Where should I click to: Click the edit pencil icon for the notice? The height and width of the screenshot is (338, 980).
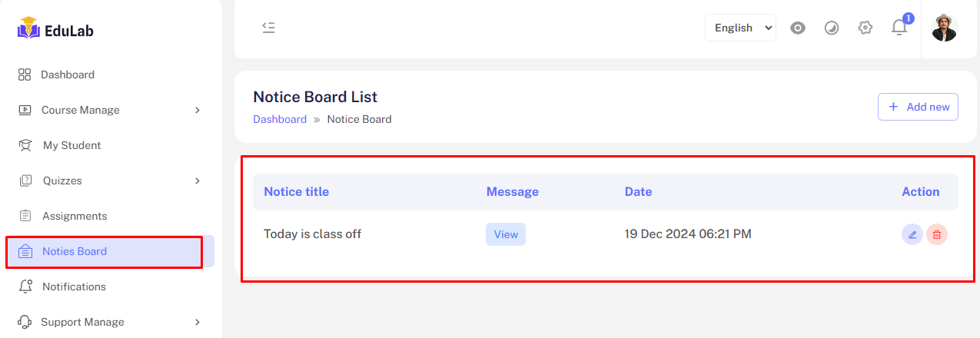point(912,235)
